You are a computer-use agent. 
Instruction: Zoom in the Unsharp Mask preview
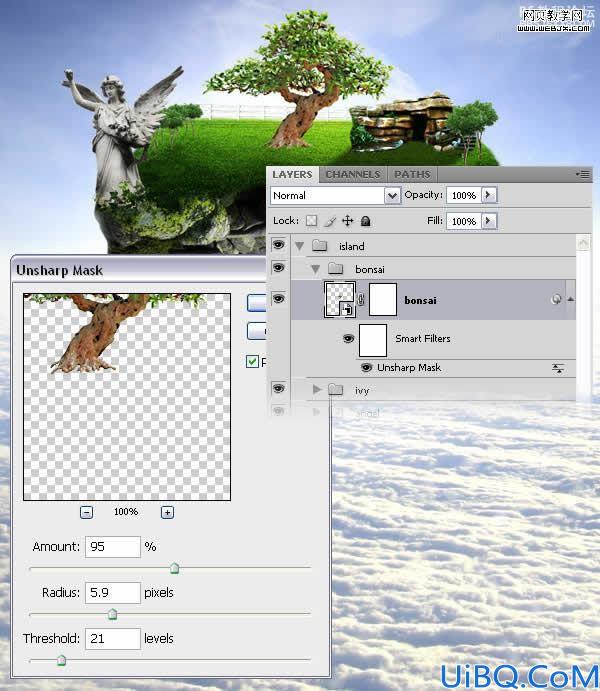point(167,512)
